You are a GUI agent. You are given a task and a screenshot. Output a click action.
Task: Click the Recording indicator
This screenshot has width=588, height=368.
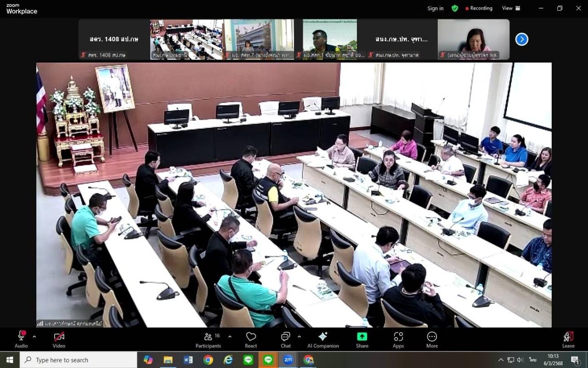(479, 8)
